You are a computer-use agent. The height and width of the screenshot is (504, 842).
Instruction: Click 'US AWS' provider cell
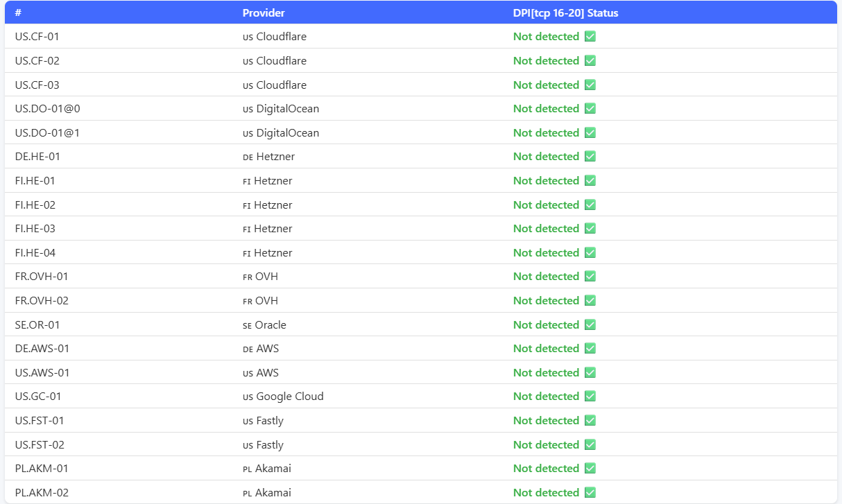click(x=261, y=372)
